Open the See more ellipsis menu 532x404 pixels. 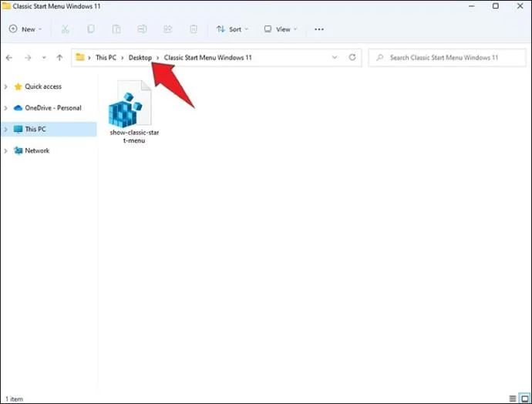pos(319,29)
